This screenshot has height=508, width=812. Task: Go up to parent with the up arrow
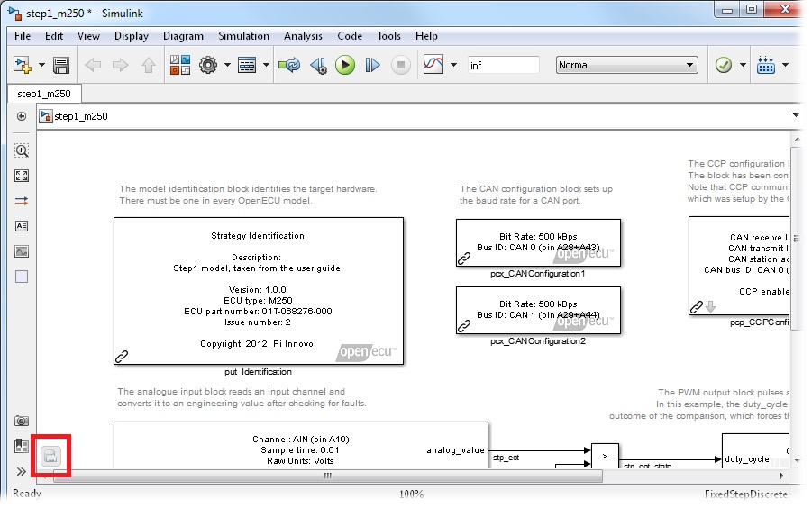click(149, 65)
